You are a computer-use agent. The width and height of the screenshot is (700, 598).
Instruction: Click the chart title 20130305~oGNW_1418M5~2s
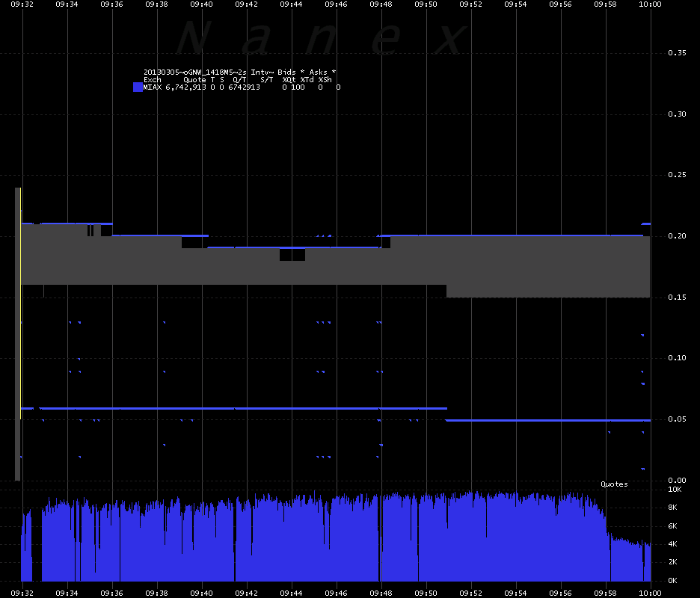click(195, 73)
